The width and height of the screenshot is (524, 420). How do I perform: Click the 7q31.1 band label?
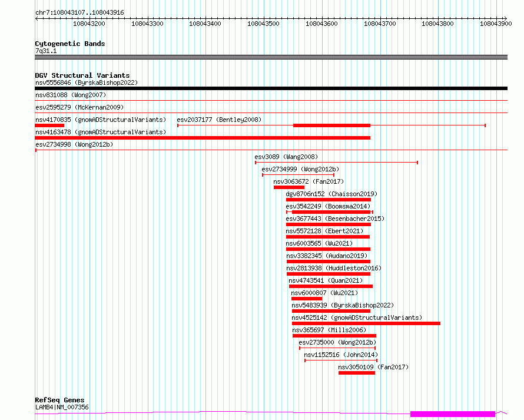pos(46,51)
